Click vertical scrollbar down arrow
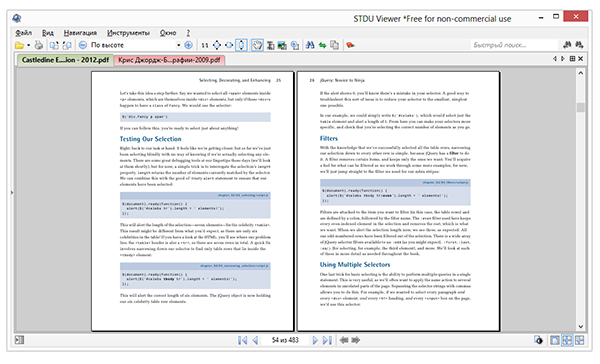This screenshot has width=600, height=364. point(580,326)
